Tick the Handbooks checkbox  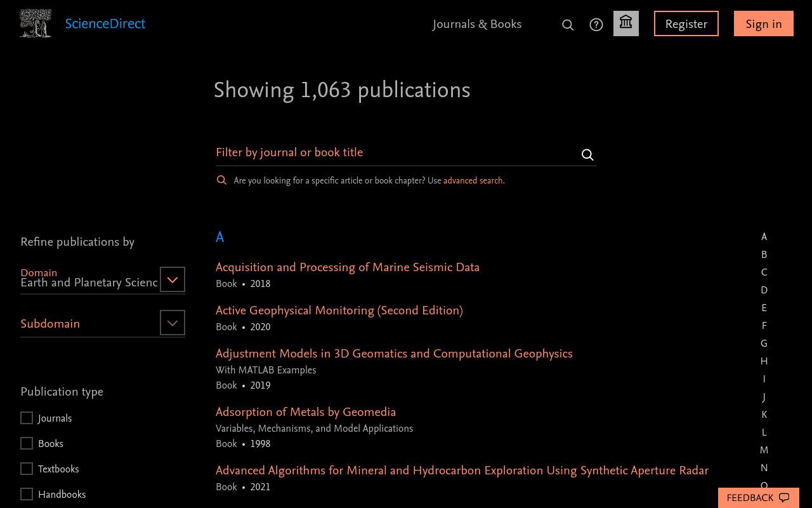click(27, 494)
